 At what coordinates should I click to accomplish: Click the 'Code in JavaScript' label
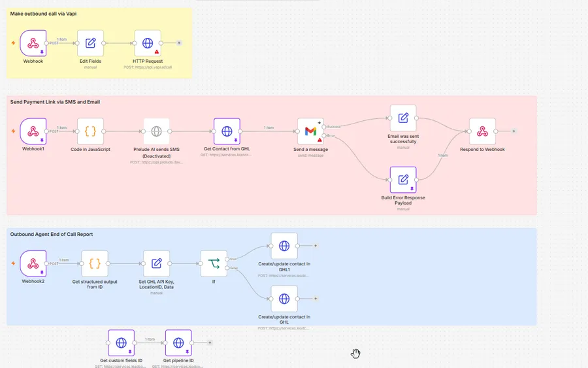pyautogui.click(x=90, y=149)
